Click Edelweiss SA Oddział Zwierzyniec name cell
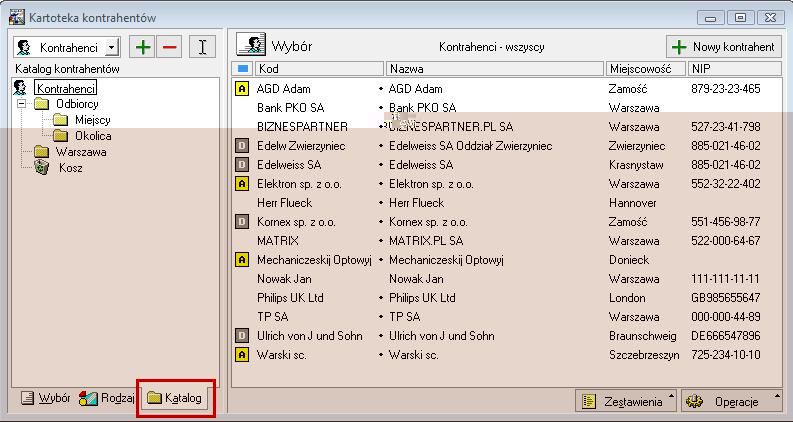 pyautogui.click(x=470, y=146)
